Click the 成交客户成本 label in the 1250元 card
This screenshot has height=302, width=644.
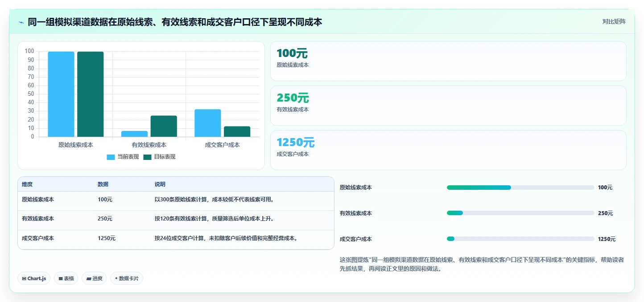(x=293, y=154)
